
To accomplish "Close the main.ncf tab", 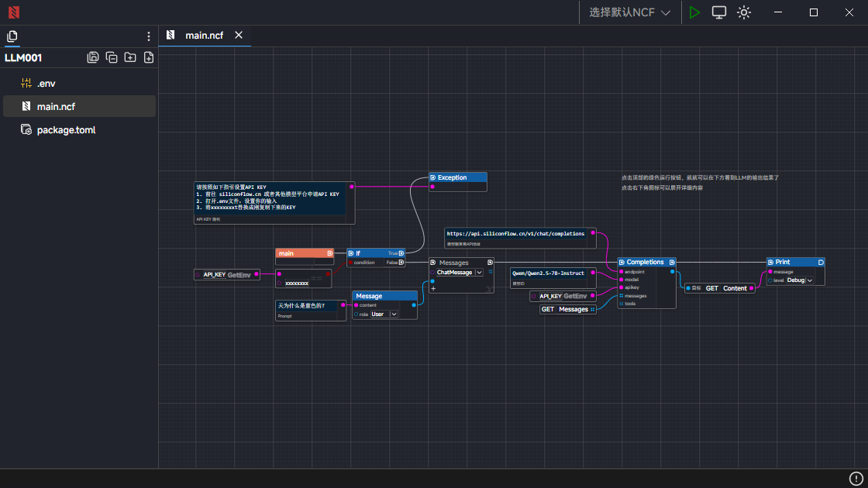I will (239, 36).
